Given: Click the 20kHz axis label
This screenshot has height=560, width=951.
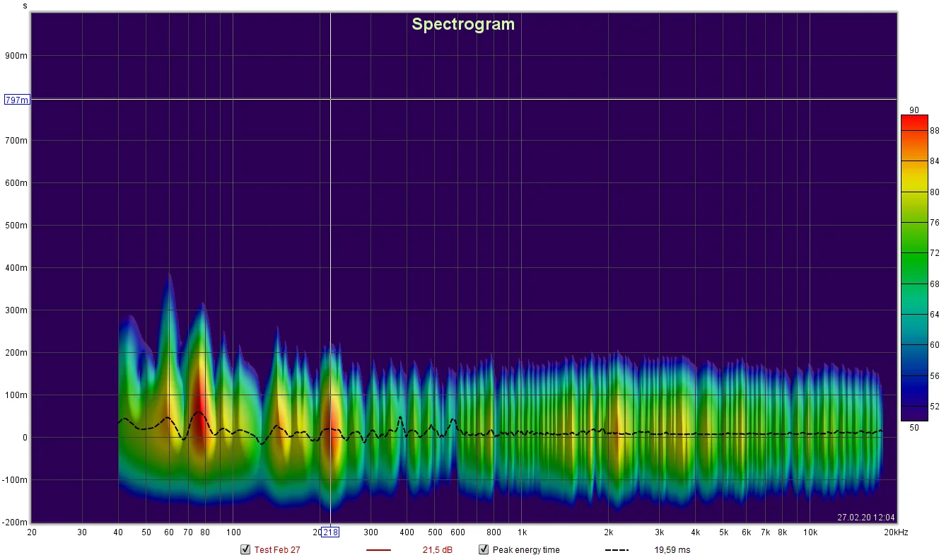Looking at the screenshot, I should 896,532.
